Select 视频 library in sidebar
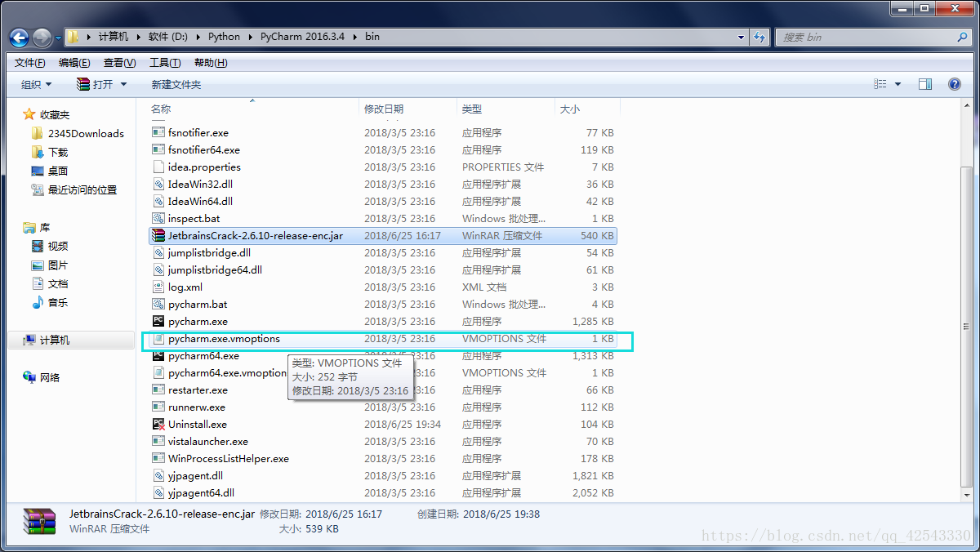Viewport: 980px width, 552px height. (58, 246)
